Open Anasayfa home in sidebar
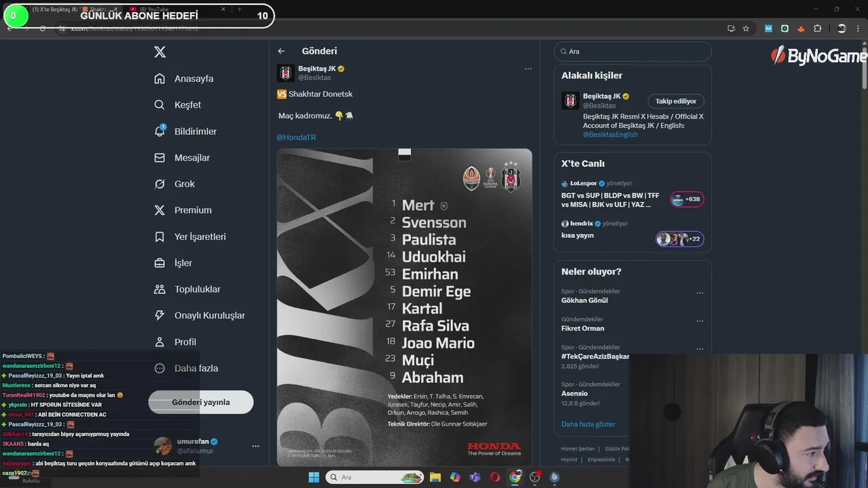 pos(184,79)
